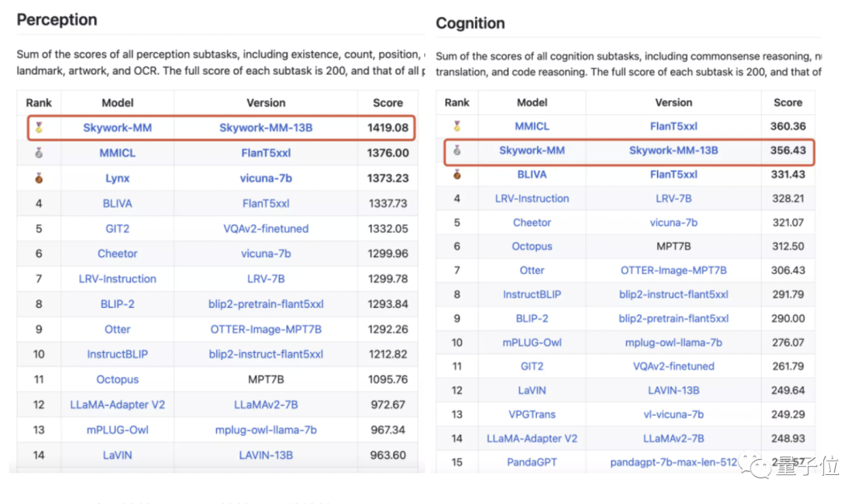Click the Cognition section heading
The height and width of the screenshot is (504, 868).
pyautogui.click(x=470, y=23)
